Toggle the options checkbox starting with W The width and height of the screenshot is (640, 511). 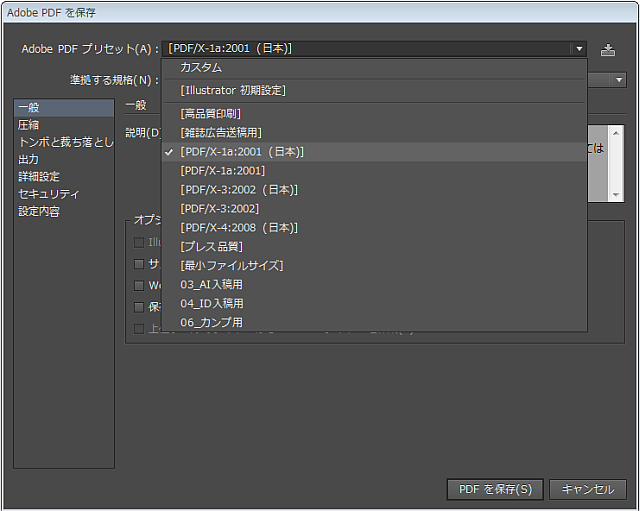(139, 285)
